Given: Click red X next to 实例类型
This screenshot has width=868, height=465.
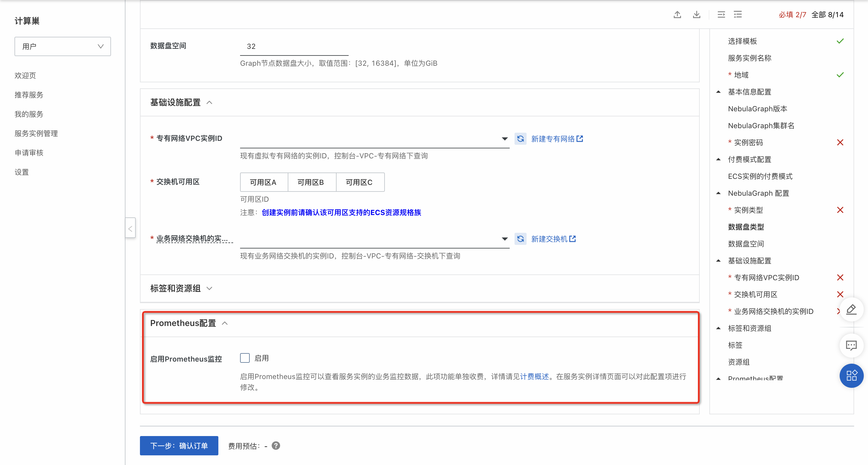Looking at the screenshot, I should 840,210.
